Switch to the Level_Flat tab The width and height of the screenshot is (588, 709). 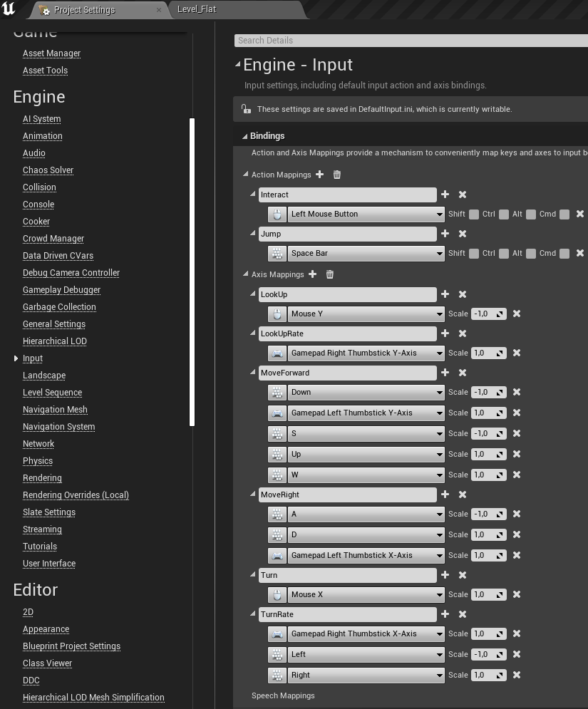coord(197,10)
